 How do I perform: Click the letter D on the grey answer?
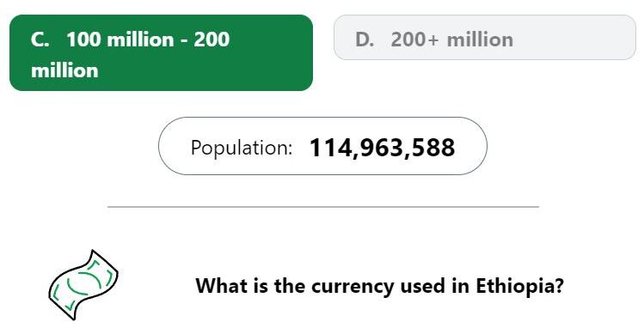pos(365,39)
